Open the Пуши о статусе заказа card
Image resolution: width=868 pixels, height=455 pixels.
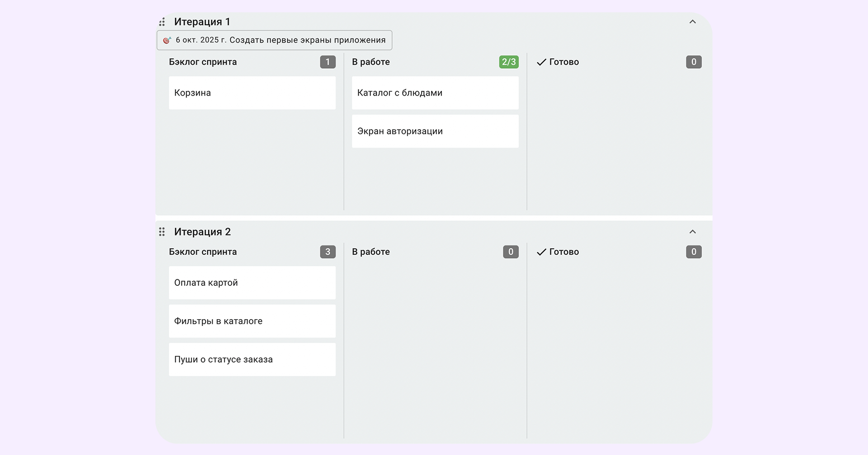point(252,359)
